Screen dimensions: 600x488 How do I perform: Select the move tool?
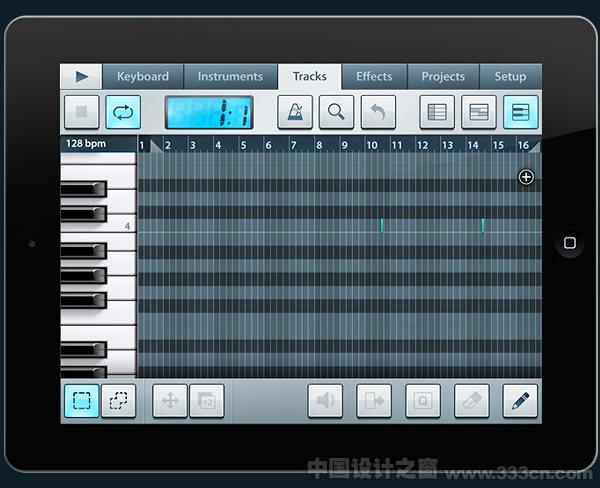[170, 401]
